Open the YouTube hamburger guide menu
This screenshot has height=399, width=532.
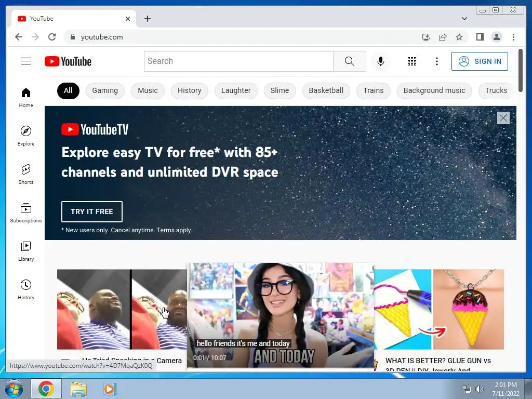click(x=26, y=61)
